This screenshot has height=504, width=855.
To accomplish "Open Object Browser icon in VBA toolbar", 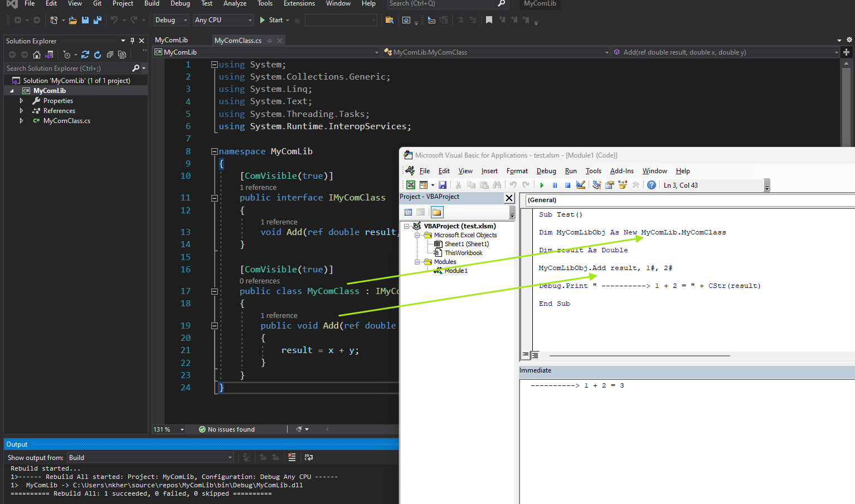I will click(x=623, y=185).
